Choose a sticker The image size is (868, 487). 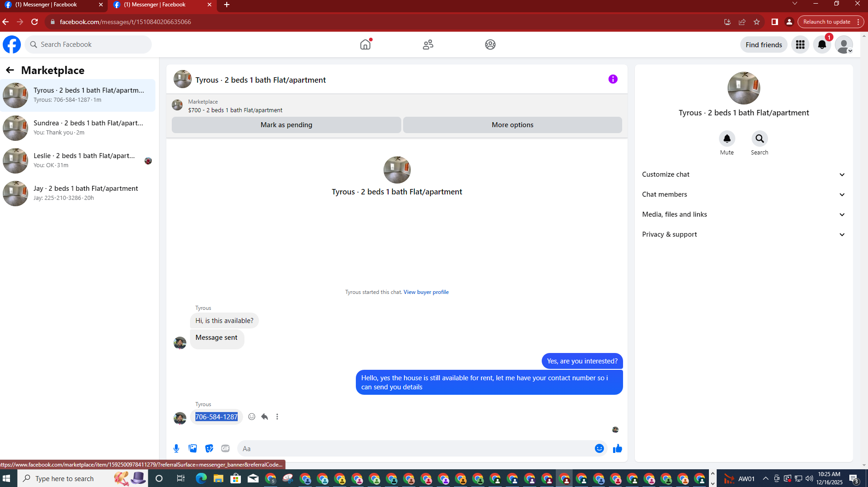(x=209, y=448)
